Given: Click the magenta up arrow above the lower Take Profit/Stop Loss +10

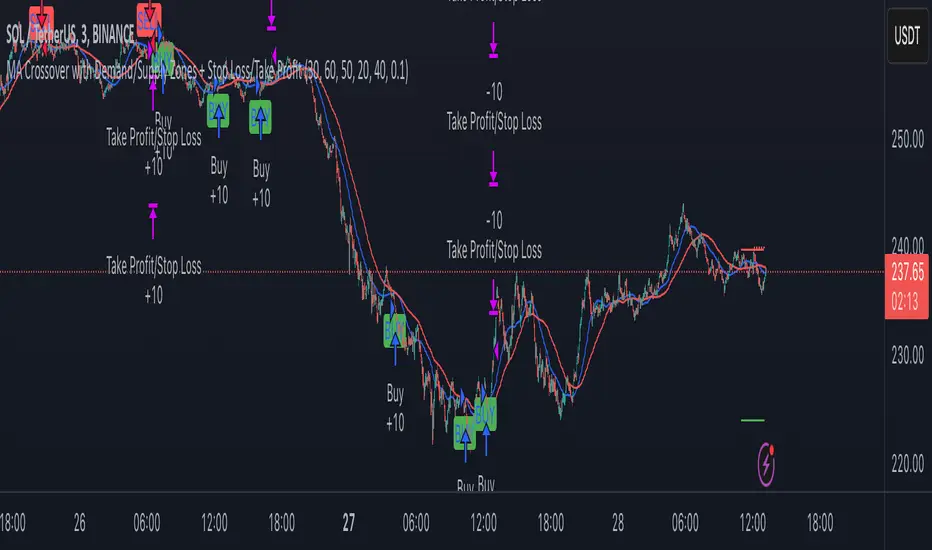Looking at the screenshot, I should [x=153, y=221].
